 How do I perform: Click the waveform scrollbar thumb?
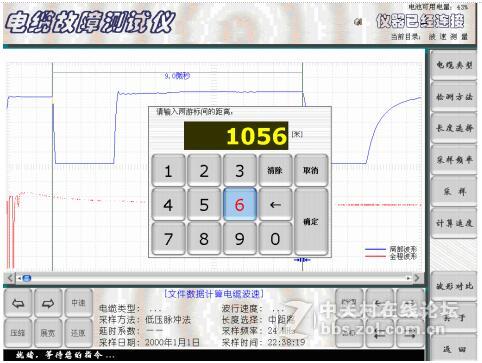pos(27,278)
